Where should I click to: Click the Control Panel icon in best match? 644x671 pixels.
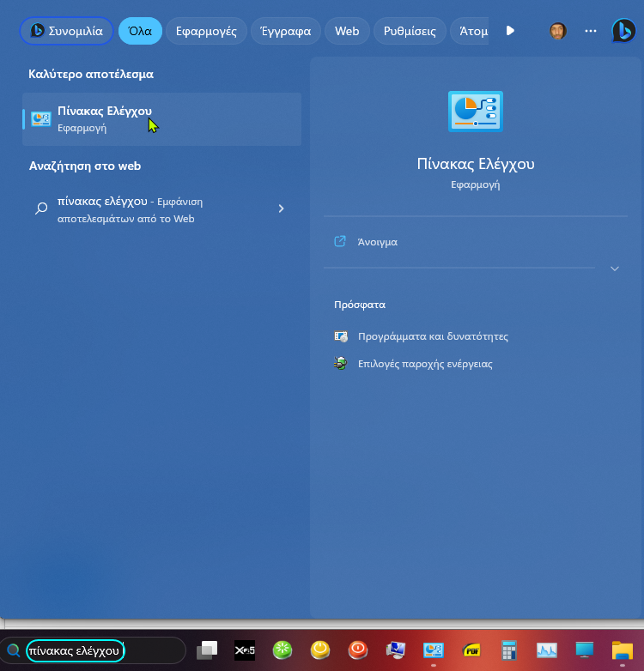(41, 119)
